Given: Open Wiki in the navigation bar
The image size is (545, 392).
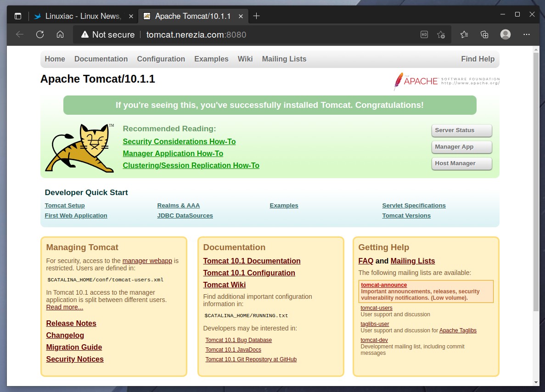Looking at the screenshot, I should 245,59.
